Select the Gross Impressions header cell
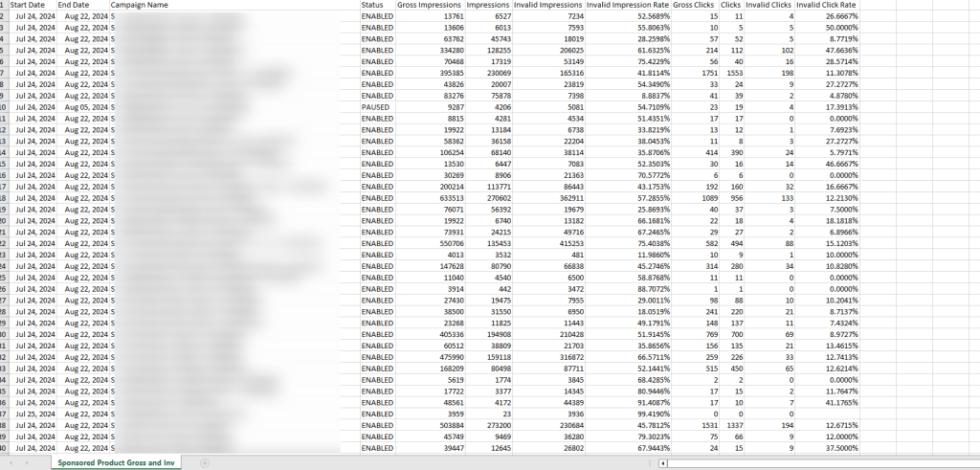The height and width of the screenshot is (470, 980). (x=431, y=5)
